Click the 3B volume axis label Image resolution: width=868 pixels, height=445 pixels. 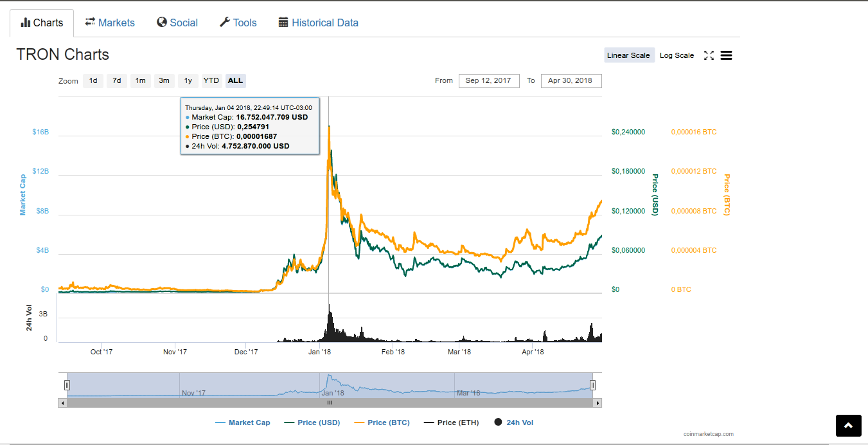(x=44, y=315)
